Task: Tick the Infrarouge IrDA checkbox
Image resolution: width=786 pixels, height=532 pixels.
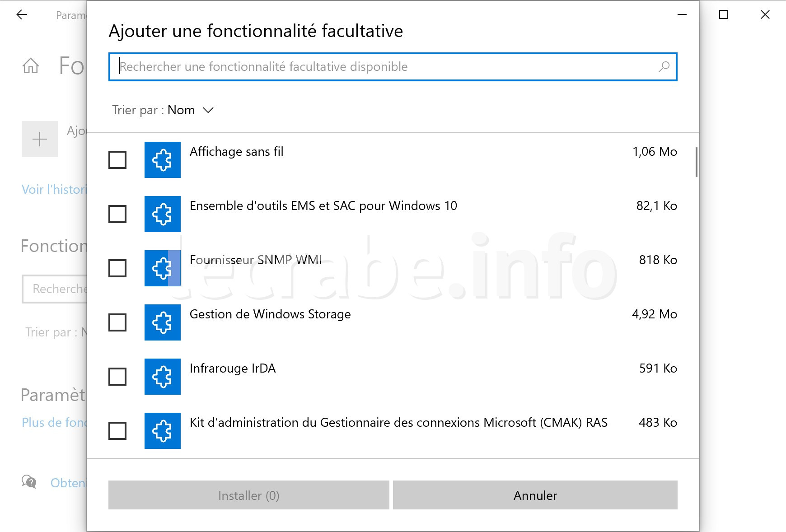Action: pyautogui.click(x=117, y=377)
